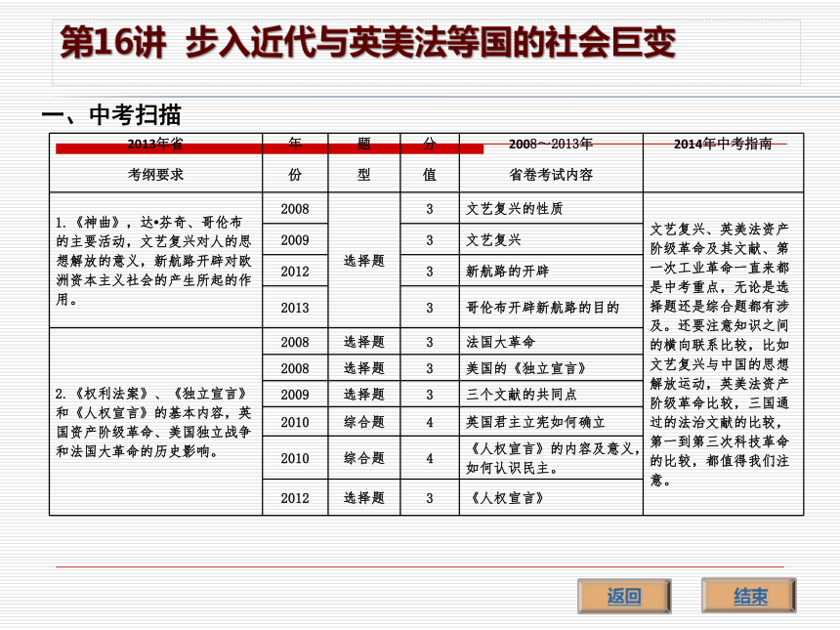Select cell 文艺复兴的性质
840x630 pixels.
[551, 208]
